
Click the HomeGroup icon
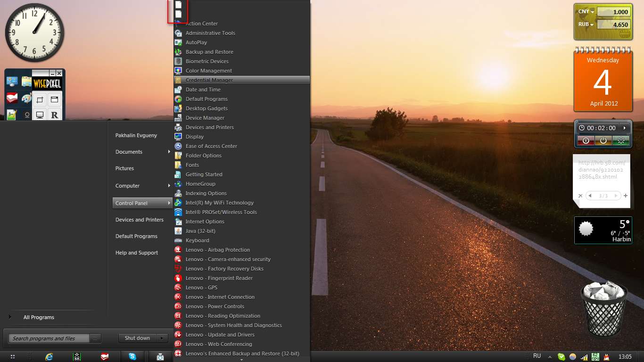click(178, 184)
